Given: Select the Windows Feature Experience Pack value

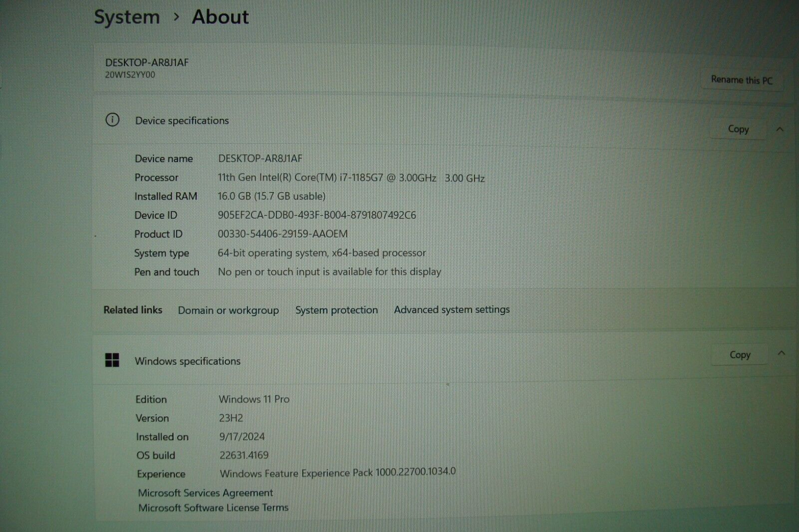Looking at the screenshot, I should 338,473.
